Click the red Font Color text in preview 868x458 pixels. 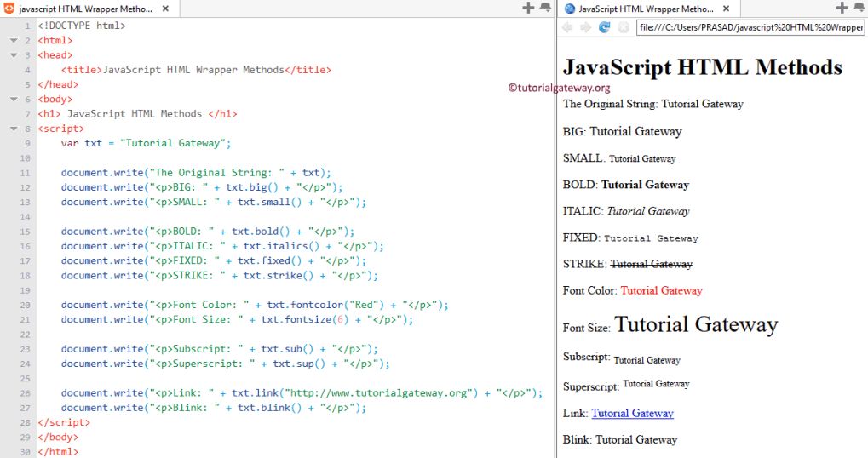pyautogui.click(x=662, y=290)
